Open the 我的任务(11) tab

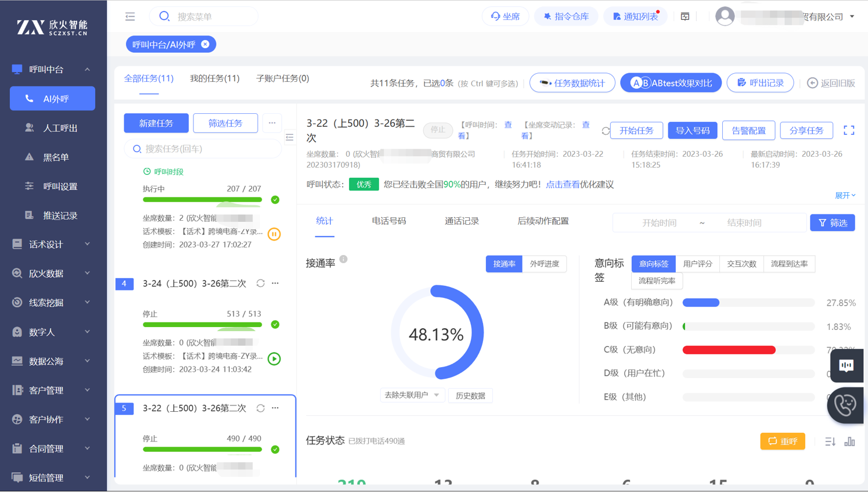coord(214,78)
